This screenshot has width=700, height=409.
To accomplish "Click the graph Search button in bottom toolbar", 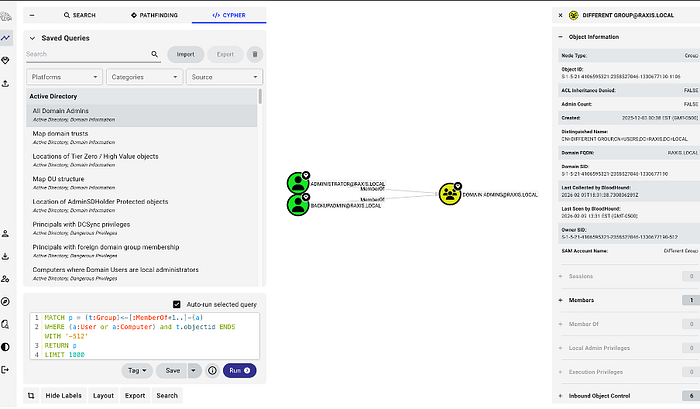I will pyautogui.click(x=167, y=396).
